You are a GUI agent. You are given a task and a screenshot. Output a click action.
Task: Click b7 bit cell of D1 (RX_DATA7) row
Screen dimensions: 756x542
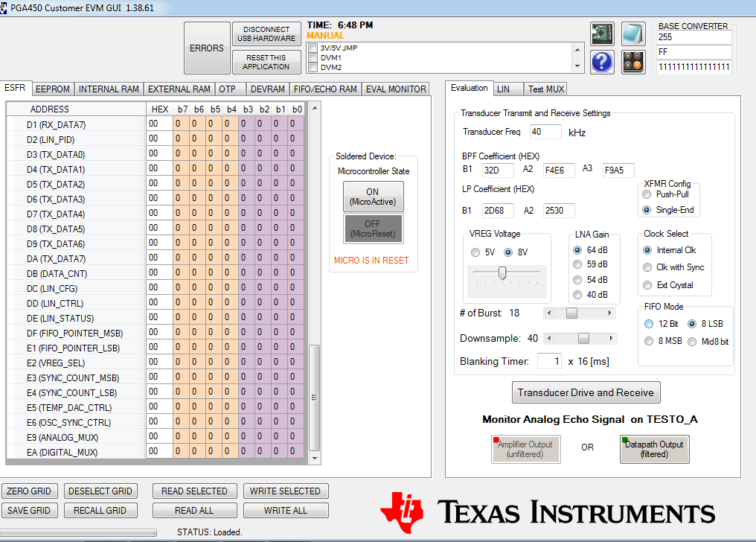[182, 124]
